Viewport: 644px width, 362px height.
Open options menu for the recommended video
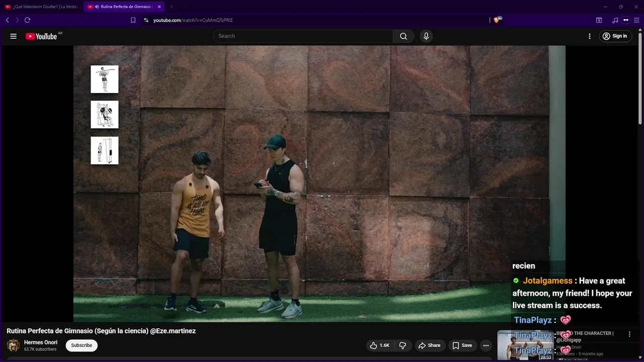629,334
